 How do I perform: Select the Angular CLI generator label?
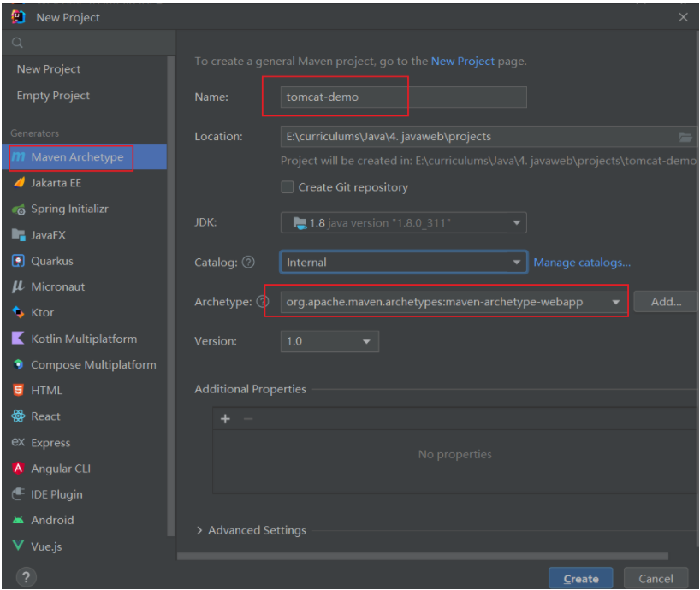61,469
